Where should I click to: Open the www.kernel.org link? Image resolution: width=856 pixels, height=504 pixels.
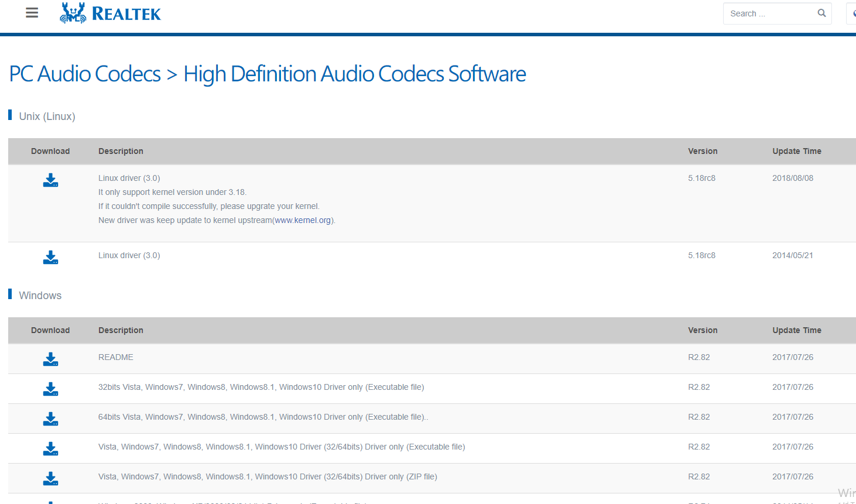click(303, 220)
